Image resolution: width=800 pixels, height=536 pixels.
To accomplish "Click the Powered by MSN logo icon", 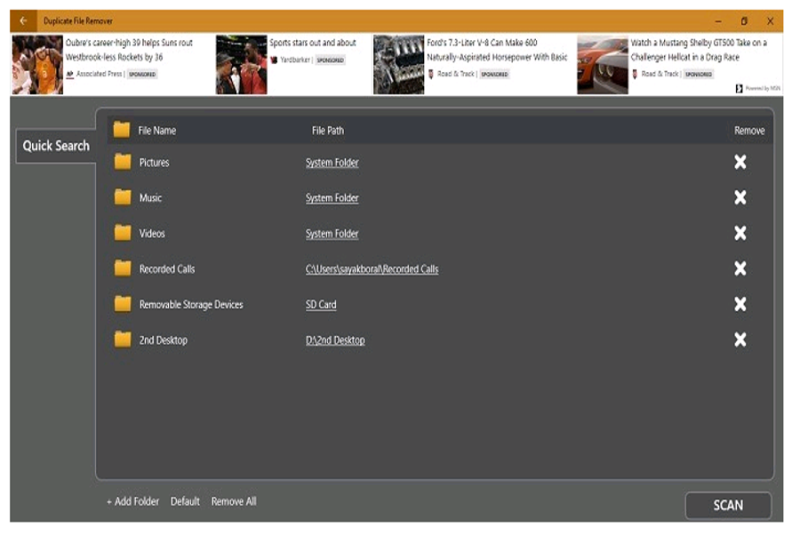I will [739, 89].
